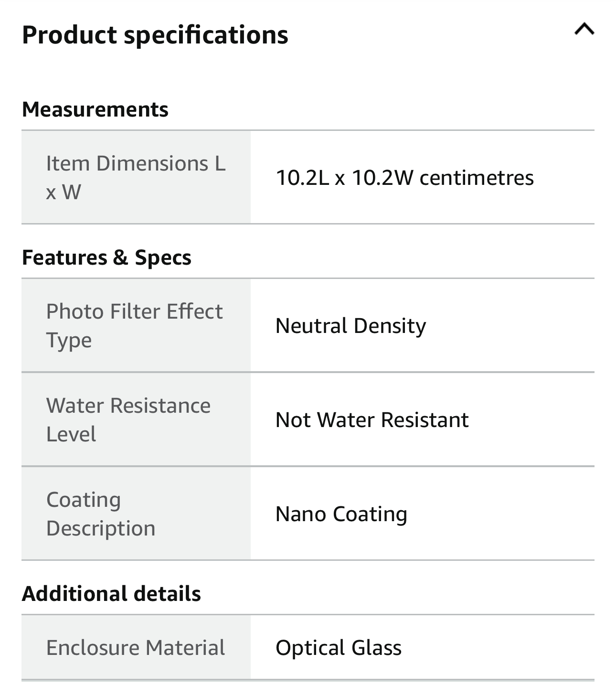This screenshot has width=616, height=696.
Task: Select the Nano Coating value
Action: point(341,514)
